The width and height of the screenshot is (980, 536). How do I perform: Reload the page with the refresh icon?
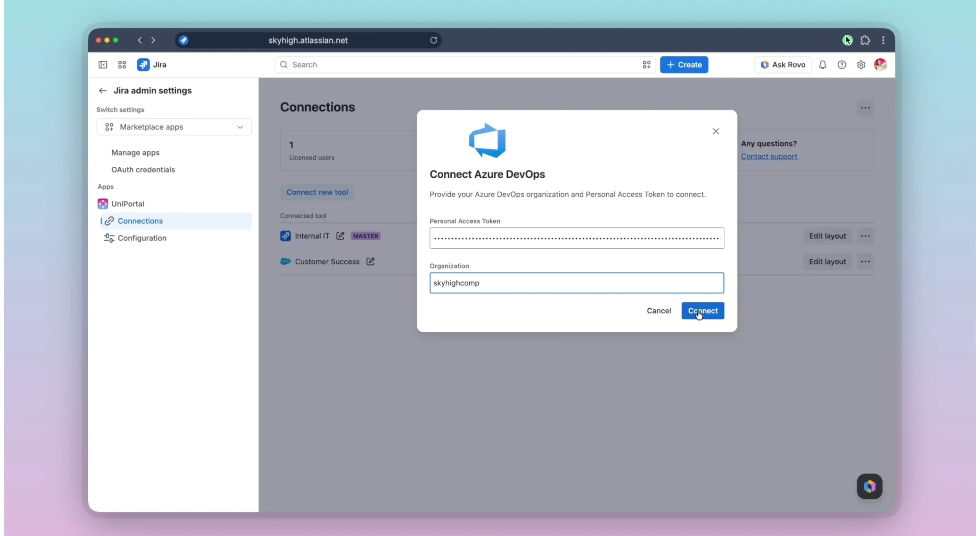pyautogui.click(x=433, y=40)
